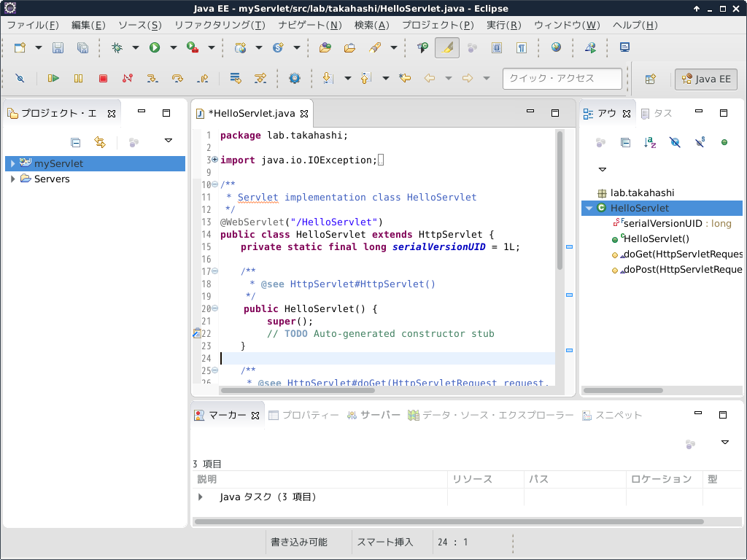
Task: Start debugging with the bug icon
Action: (117, 47)
